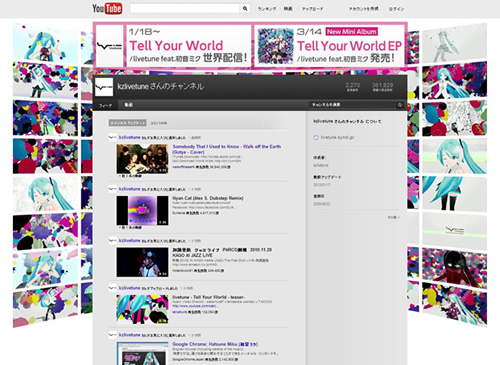Click the small avatar beside first feed entry
Image resolution: width=500 pixels, height=365 pixels.
click(112, 137)
